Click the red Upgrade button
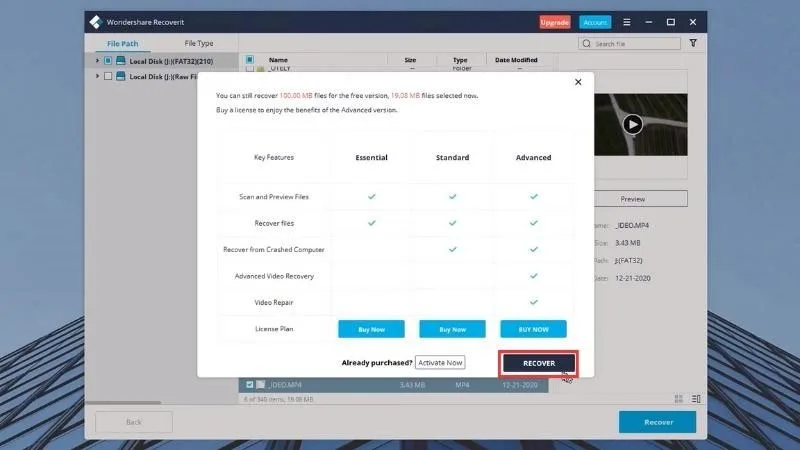 (555, 22)
